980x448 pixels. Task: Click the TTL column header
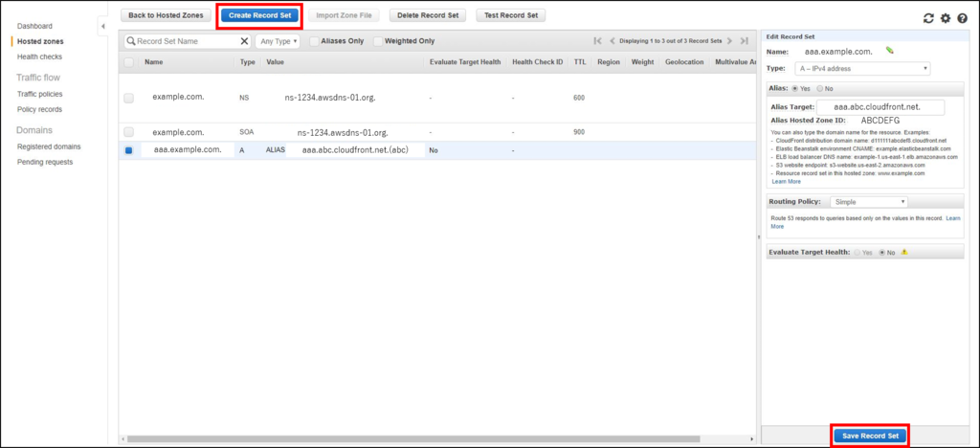point(580,62)
